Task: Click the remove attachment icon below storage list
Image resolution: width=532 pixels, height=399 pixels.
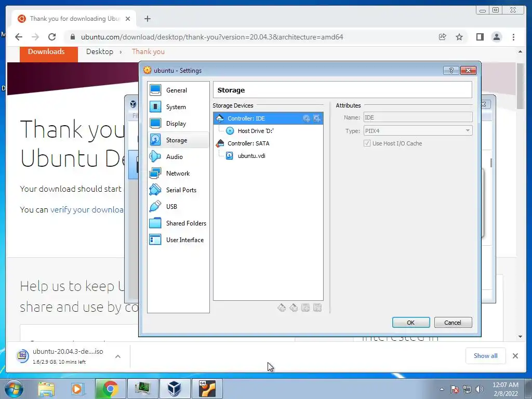Action: point(317,308)
